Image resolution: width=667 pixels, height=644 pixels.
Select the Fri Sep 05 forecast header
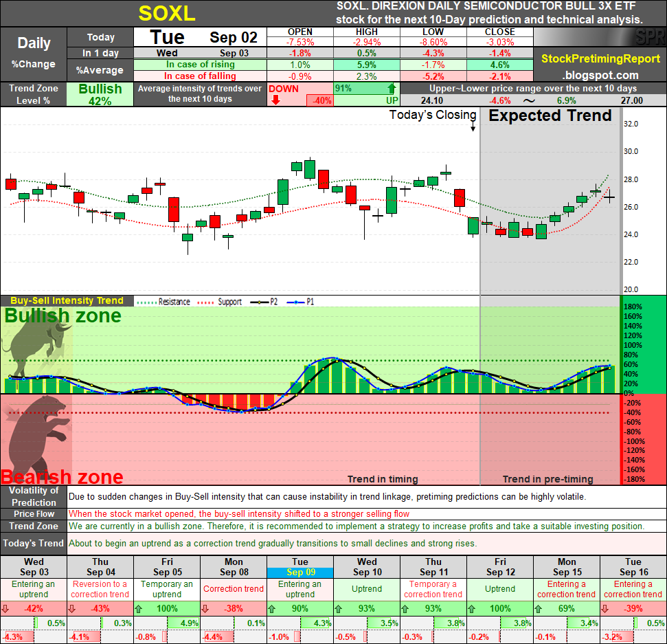pos(167,567)
